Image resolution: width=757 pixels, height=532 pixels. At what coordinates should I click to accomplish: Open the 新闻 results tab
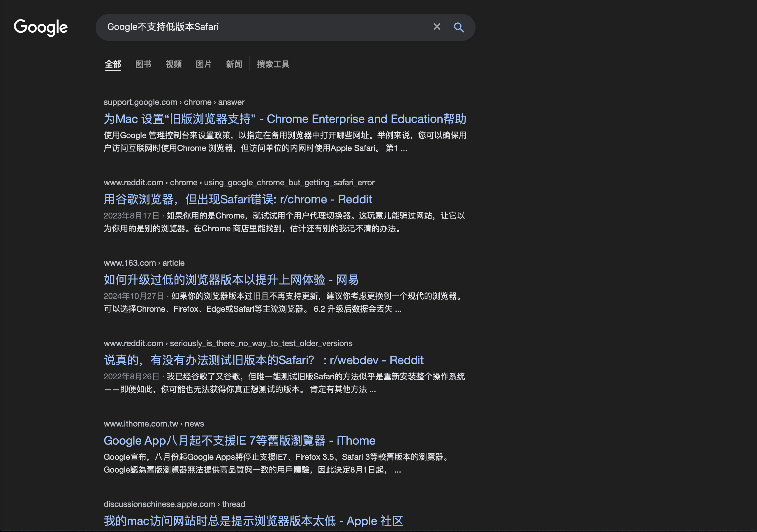point(234,64)
